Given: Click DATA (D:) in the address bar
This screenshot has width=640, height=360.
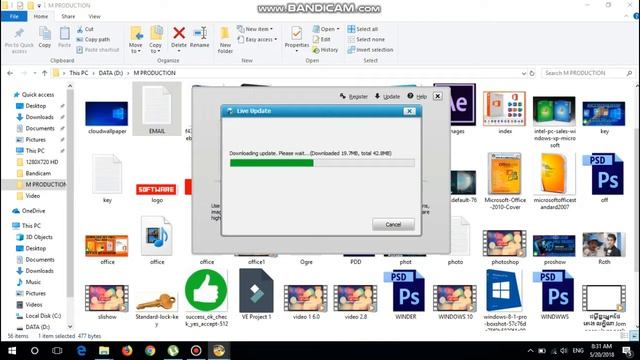Looking at the screenshot, I should (111, 73).
